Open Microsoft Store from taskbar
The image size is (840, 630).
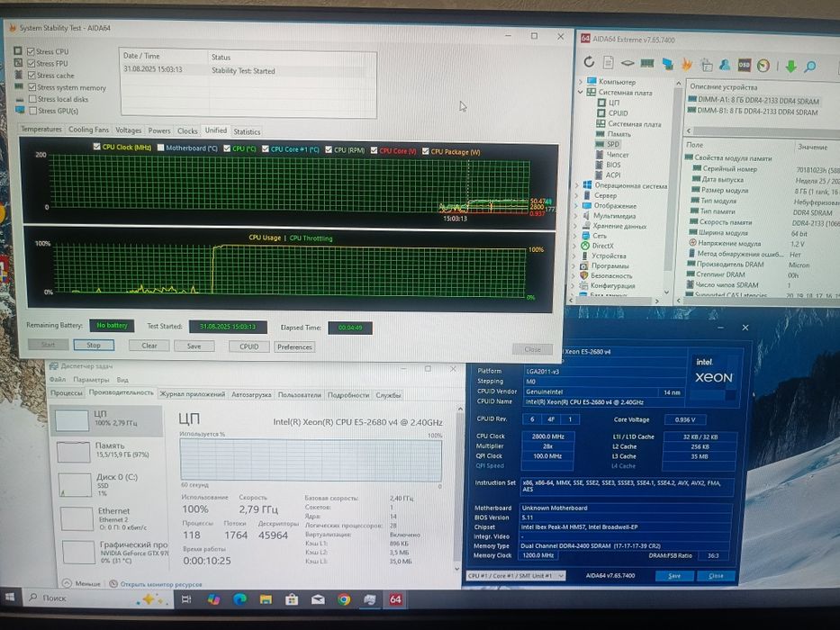pos(292,598)
